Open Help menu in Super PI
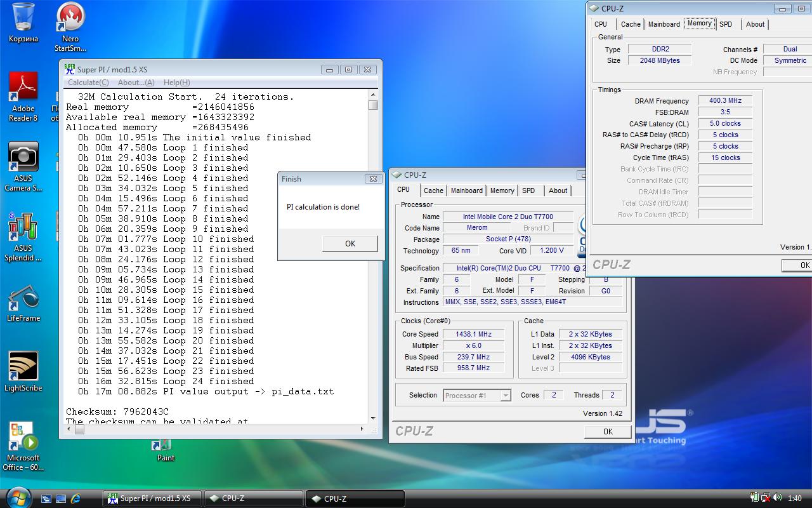This screenshot has width=812, height=508. point(176,83)
